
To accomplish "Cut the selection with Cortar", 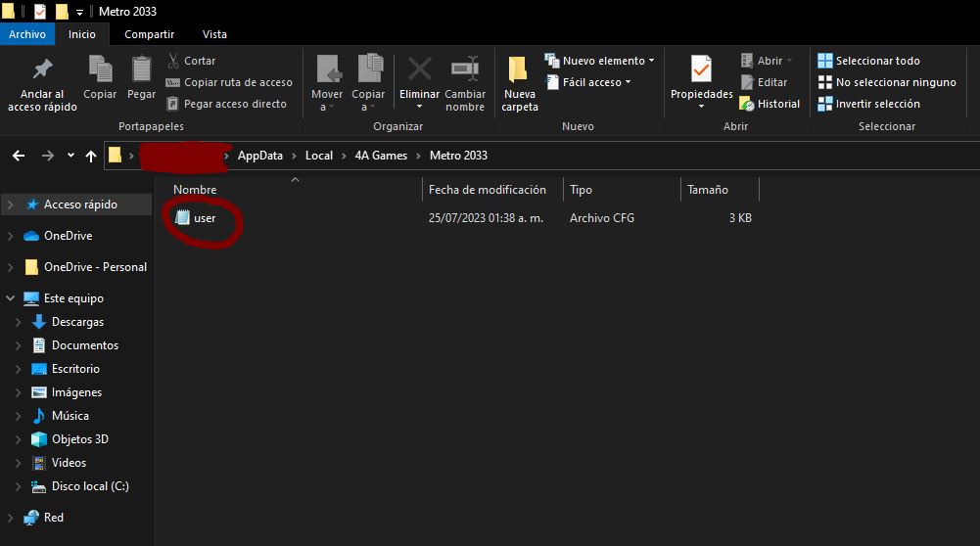I will 192,61.
